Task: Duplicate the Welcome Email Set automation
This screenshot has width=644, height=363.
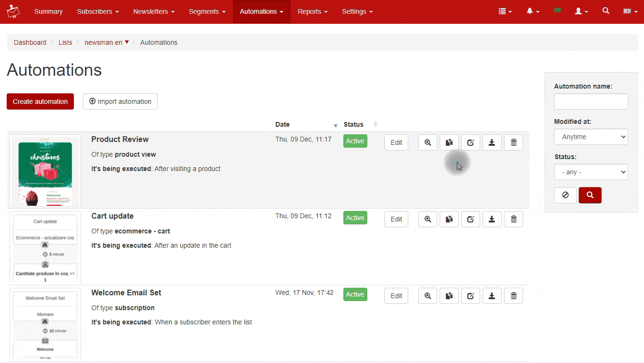Action: 449,296
